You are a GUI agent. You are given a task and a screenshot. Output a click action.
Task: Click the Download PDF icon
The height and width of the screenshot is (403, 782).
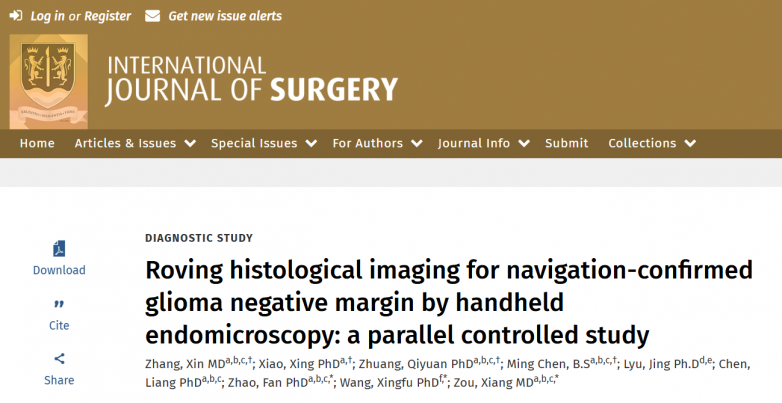[59, 248]
